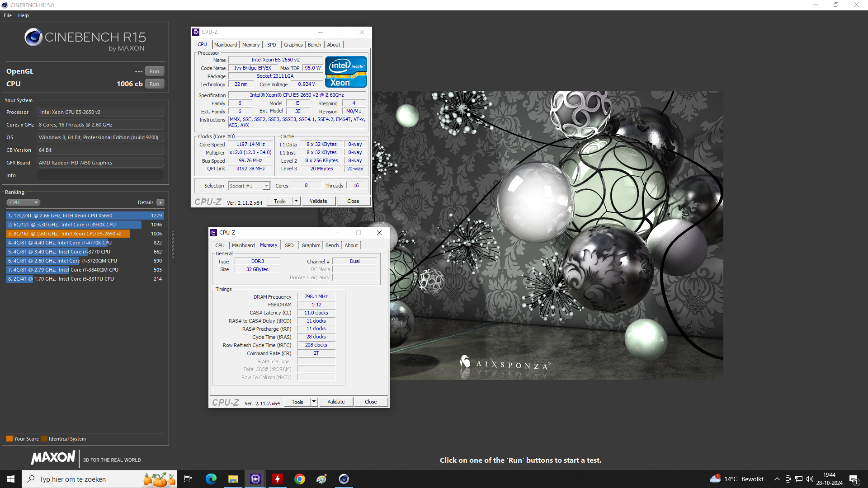Switch to Graphics tab in lower CPU-Z window
Viewport: 868px width, 488px height.
coord(311,245)
